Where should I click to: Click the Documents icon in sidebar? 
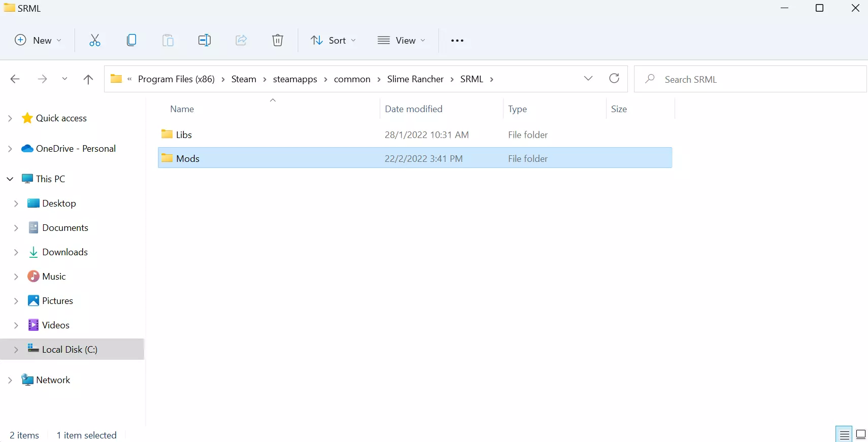[34, 227]
